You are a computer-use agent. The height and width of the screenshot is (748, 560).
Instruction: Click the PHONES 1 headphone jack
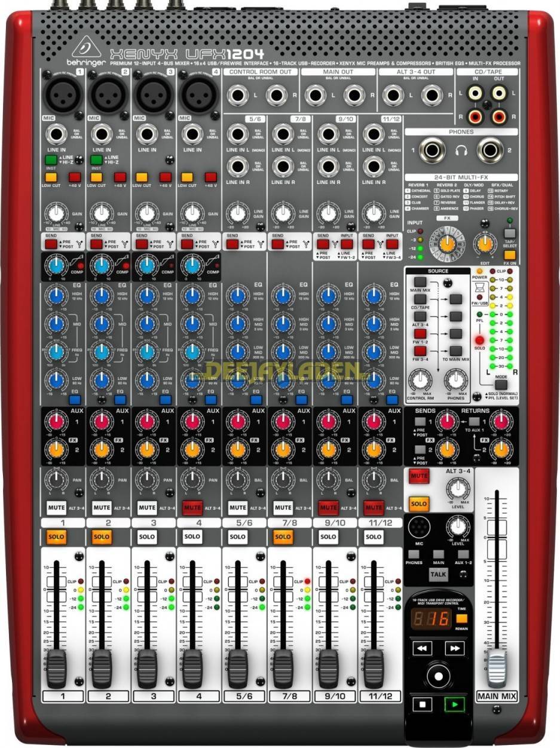pos(431,150)
